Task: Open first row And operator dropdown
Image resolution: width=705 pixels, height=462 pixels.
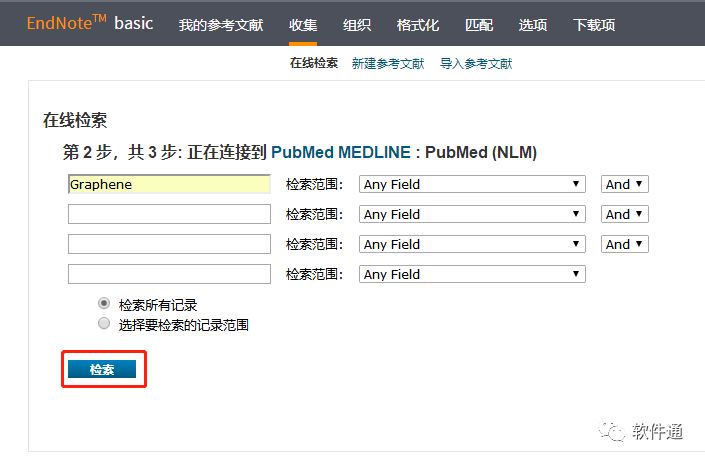Action: pyautogui.click(x=625, y=184)
